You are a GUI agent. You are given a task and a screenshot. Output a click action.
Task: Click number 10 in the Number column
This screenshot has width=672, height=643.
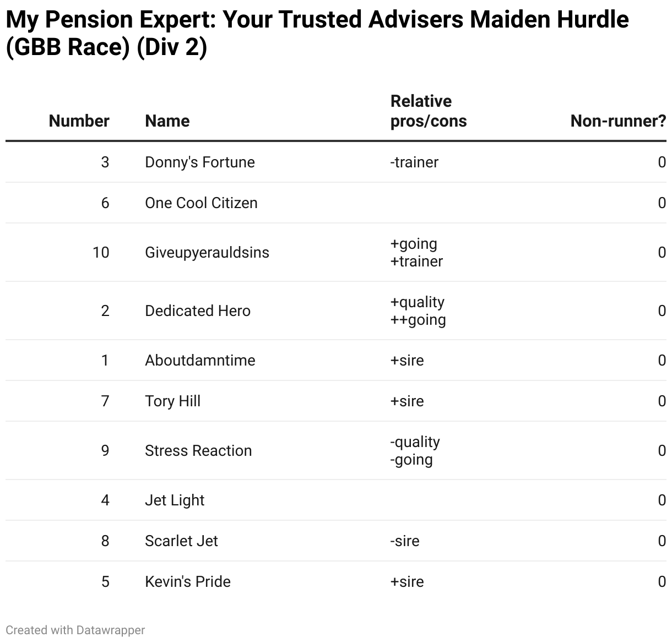click(101, 253)
